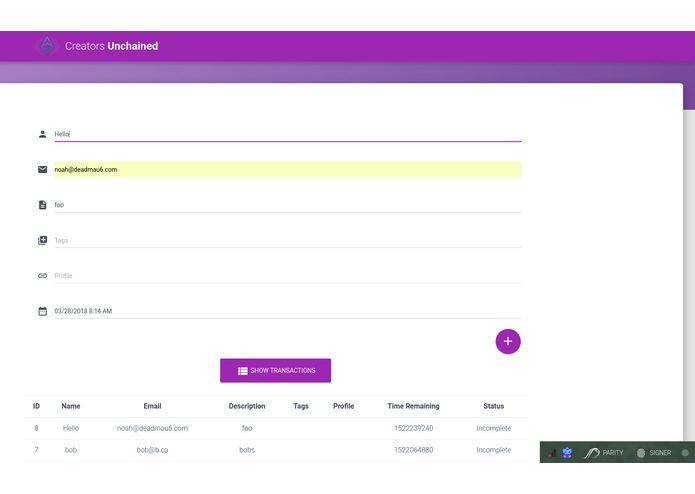Click the round purple plus add button
The image size is (695, 494).
coord(508,342)
